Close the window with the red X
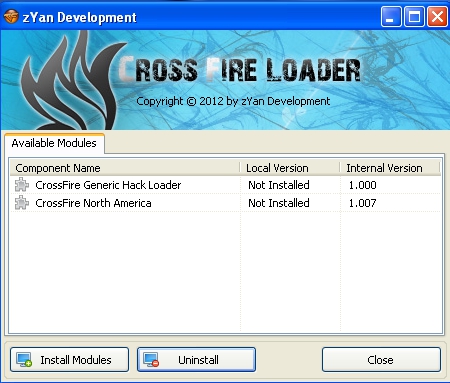 (437, 16)
